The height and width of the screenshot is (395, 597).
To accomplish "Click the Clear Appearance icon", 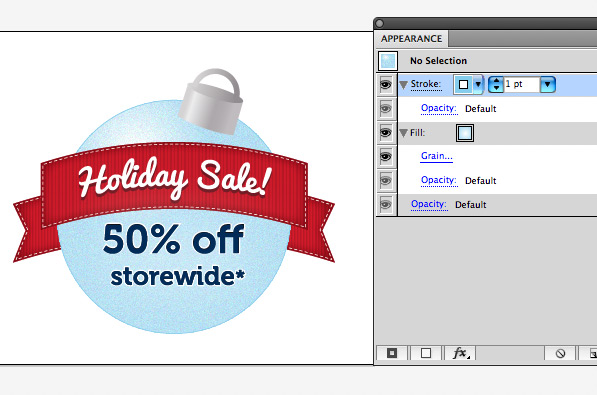I will pyautogui.click(x=560, y=353).
